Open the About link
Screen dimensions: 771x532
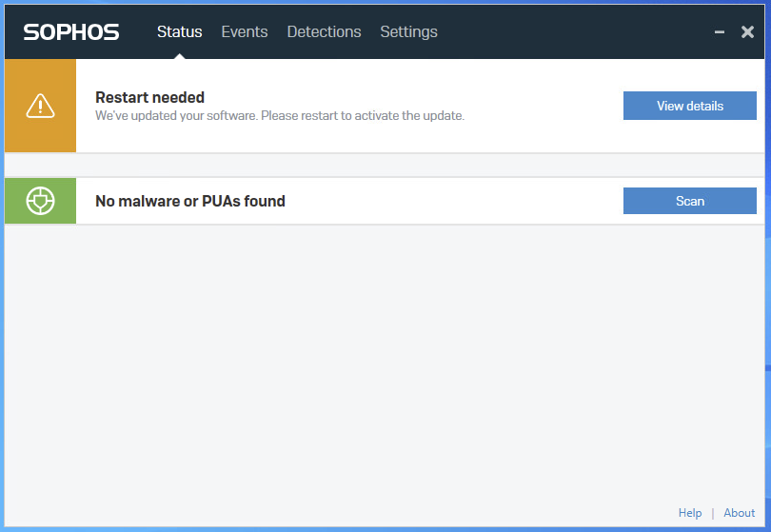pyautogui.click(x=739, y=513)
